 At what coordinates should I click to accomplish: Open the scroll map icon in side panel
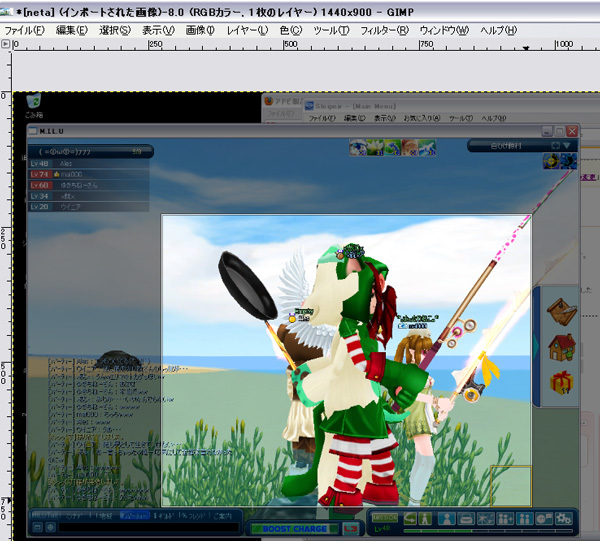tap(561, 311)
